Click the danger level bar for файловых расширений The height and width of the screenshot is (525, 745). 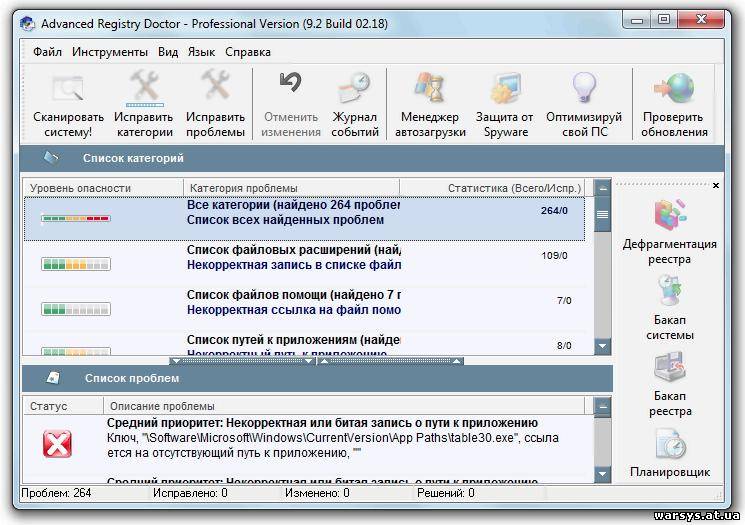coord(76,264)
